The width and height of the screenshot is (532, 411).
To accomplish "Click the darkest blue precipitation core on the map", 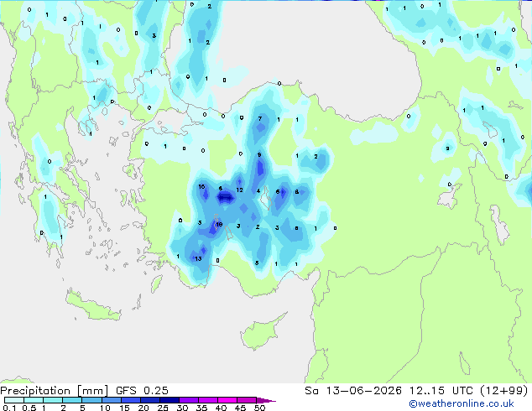I will click(226, 197).
